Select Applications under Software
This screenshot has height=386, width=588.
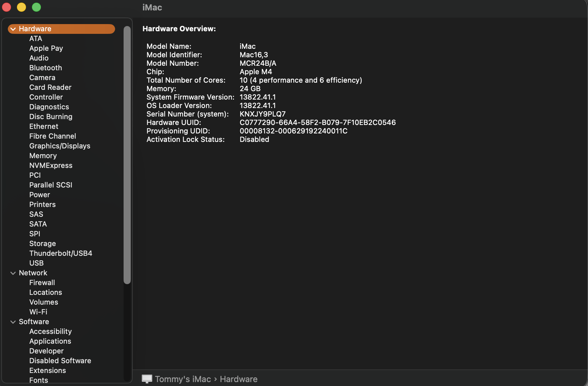coord(50,341)
